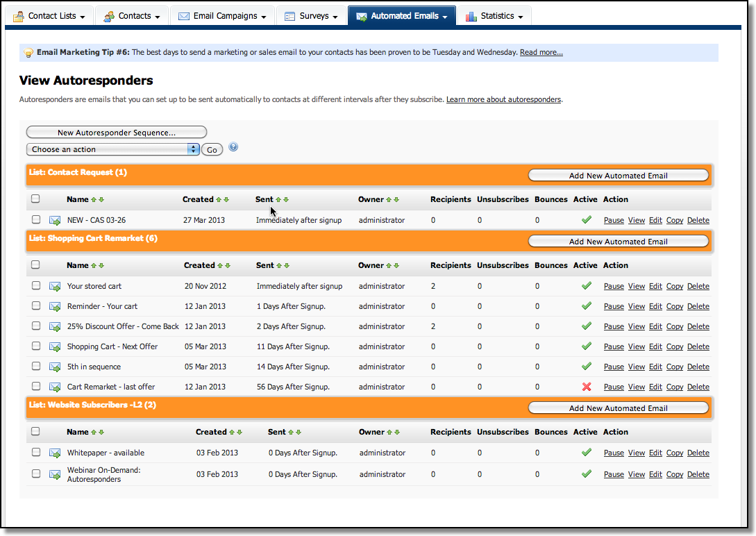Check the checkbox beside "Webinar On-Demand: Autoresponders"
Image resolution: width=756 pixels, height=536 pixels.
click(x=35, y=474)
